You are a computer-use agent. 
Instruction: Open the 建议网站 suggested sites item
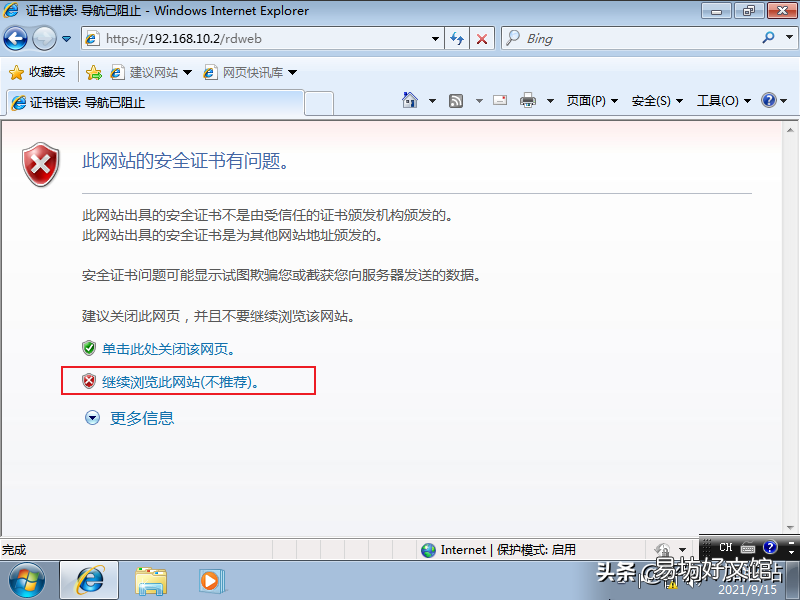(152, 72)
